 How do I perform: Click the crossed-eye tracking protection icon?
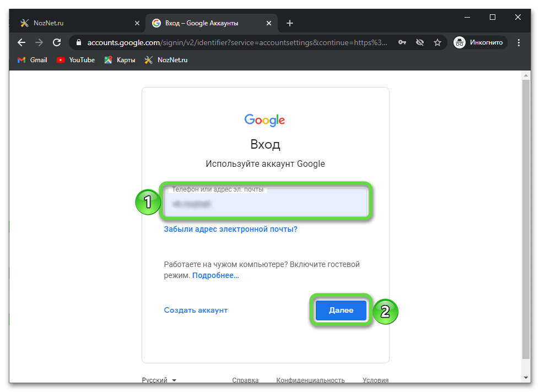420,42
